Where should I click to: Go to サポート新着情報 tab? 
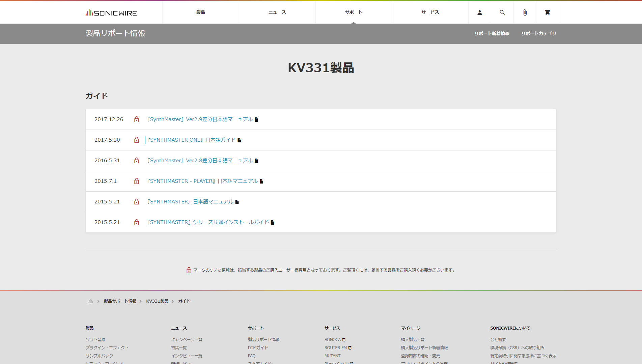point(492,33)
